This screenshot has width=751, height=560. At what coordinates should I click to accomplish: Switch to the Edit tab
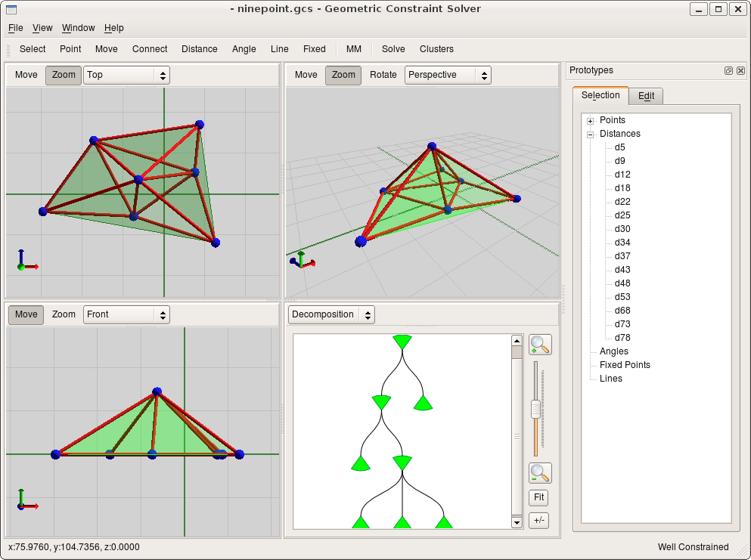646,96
